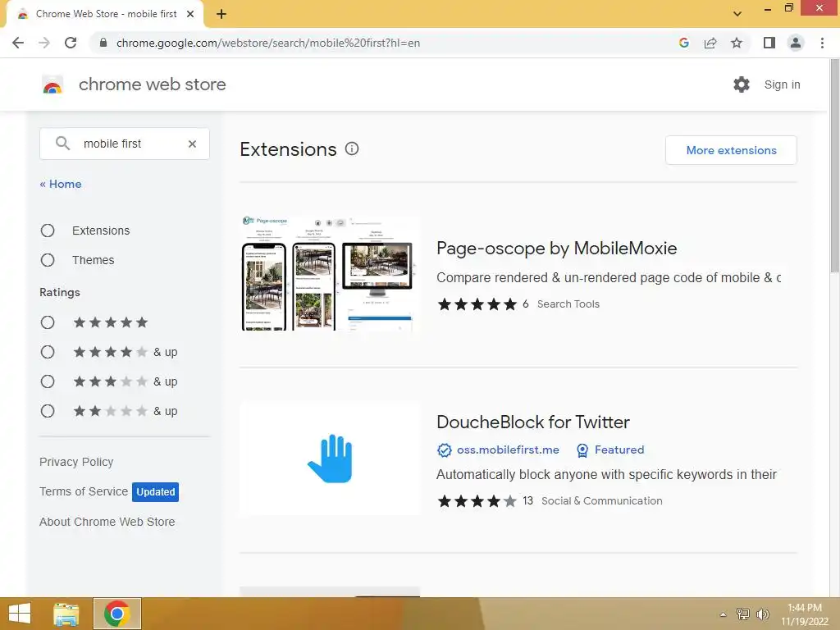Screen dimensions: 840x630
Task: Reload the current page
Action: tap(71, 43)
